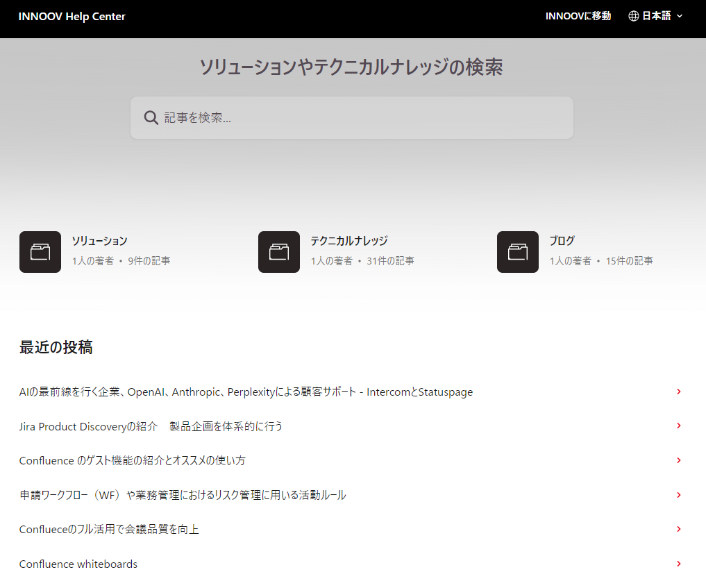This screenshot has height=588, width=706.
Task: Click the search magnifier icon
Action: coord(151,117)
